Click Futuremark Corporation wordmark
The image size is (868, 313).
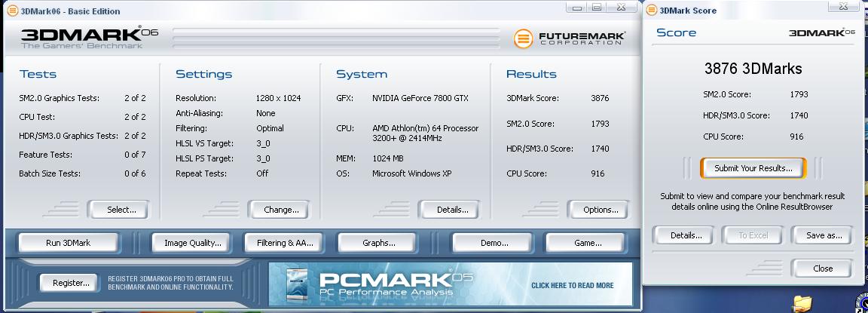point(582,38)
